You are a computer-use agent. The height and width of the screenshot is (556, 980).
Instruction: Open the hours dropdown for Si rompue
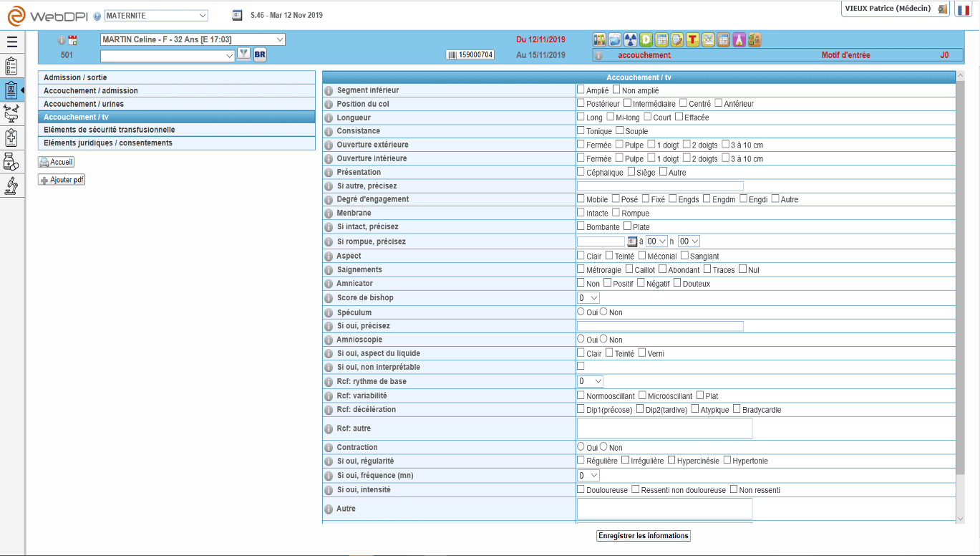[656, 241]
